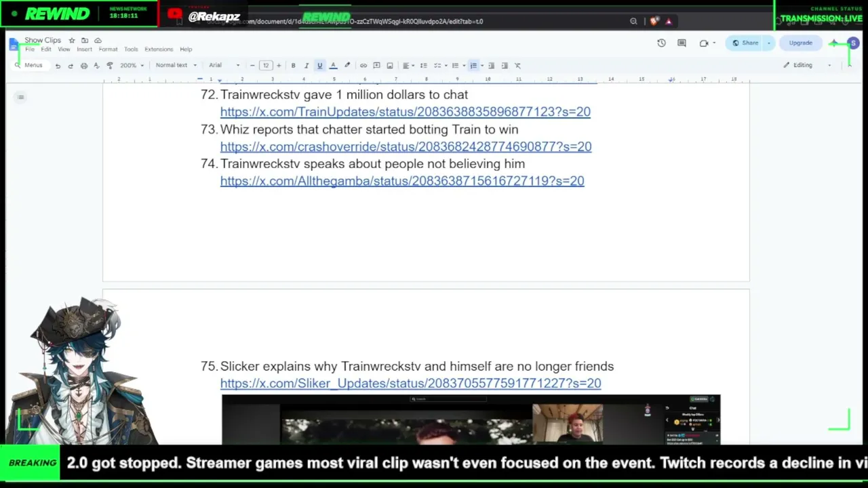Open the Tools menu
Screen dimensions: 868x488
coord(131,49)
